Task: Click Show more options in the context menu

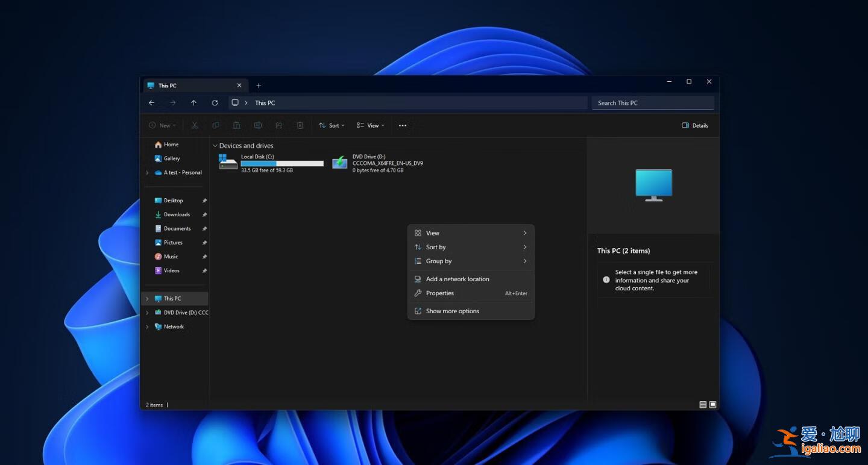Action: 453,311
